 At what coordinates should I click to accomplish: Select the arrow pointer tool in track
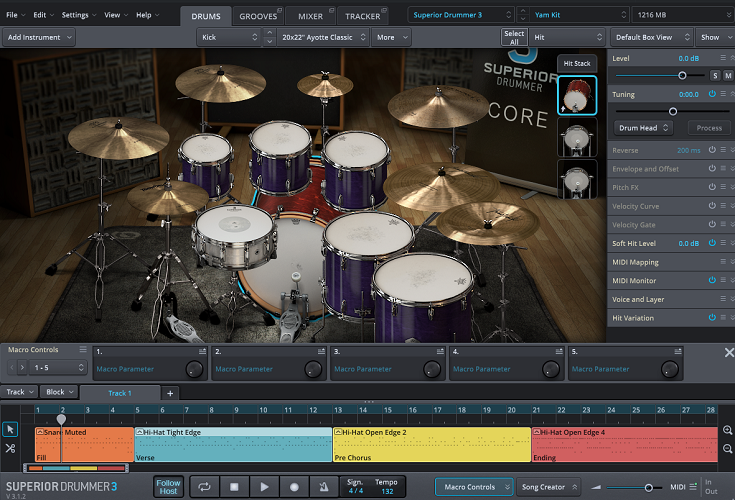click(10, 429)
